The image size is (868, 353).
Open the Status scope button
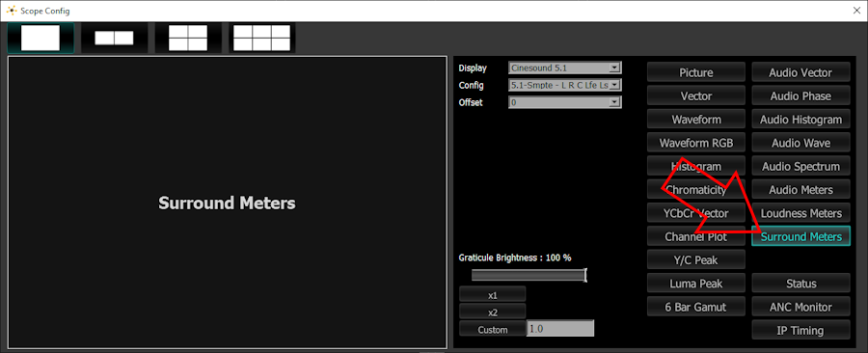800,284
